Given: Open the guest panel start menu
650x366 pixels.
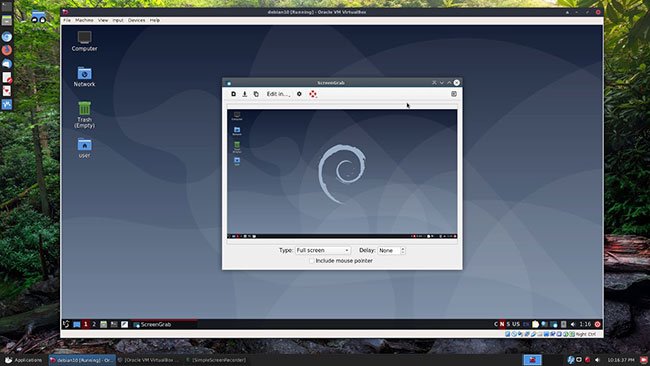Looking at the screenshot, I should pyautogui.click(x=66, y=324).
